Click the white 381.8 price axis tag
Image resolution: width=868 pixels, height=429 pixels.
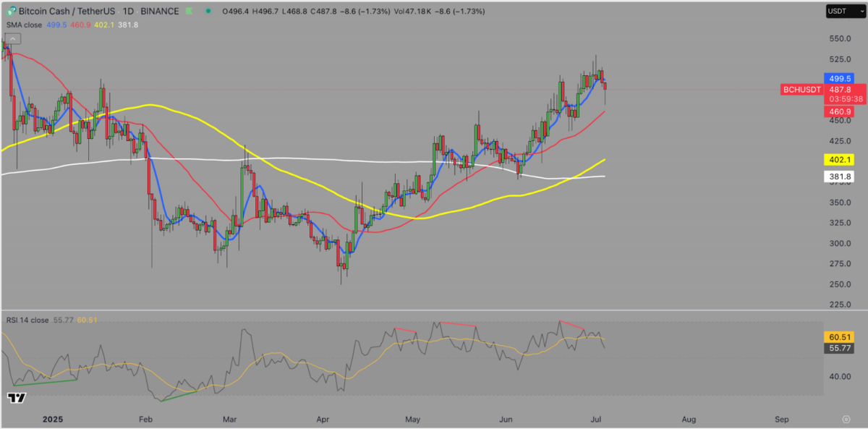[x=839, y=177]
